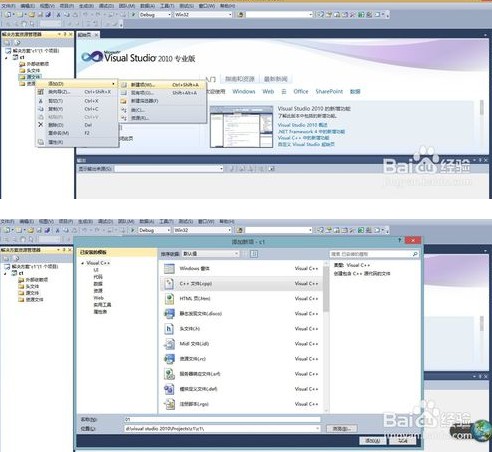Choose Delete with shortcut Del in the context menu

pos(76,125)
